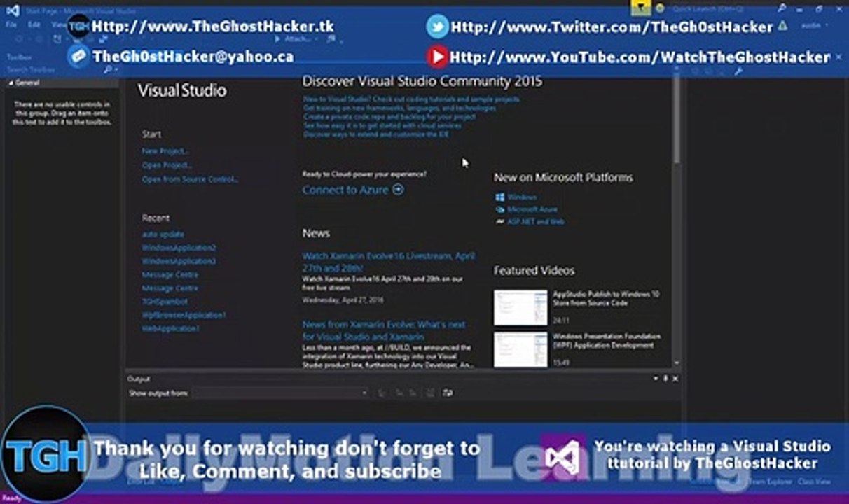Open Windows Presentation Foundation video thumbnail
Screen dimensions: 849x504
[520, 349]
